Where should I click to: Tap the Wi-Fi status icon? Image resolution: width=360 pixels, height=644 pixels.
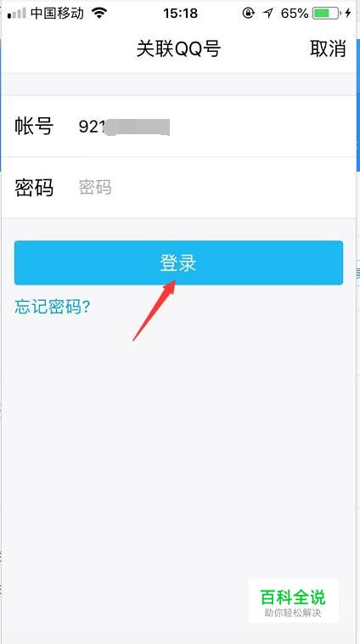(x=99, y=13)
